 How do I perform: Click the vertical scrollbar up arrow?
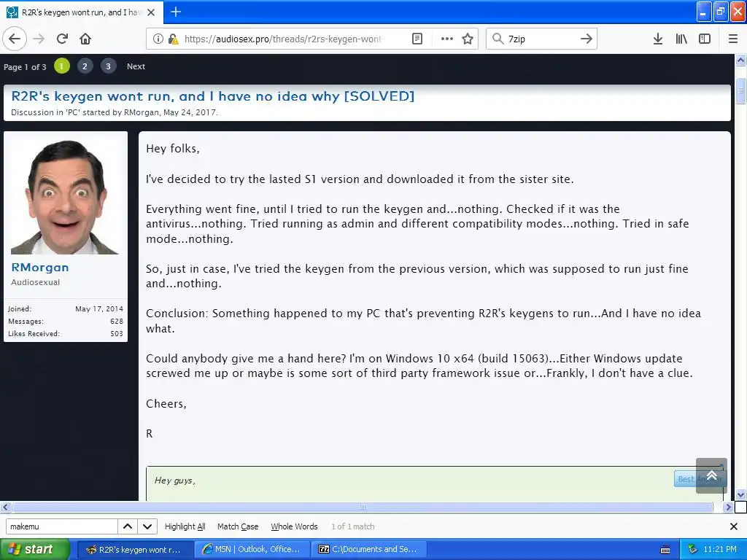(x=740, y=61)
